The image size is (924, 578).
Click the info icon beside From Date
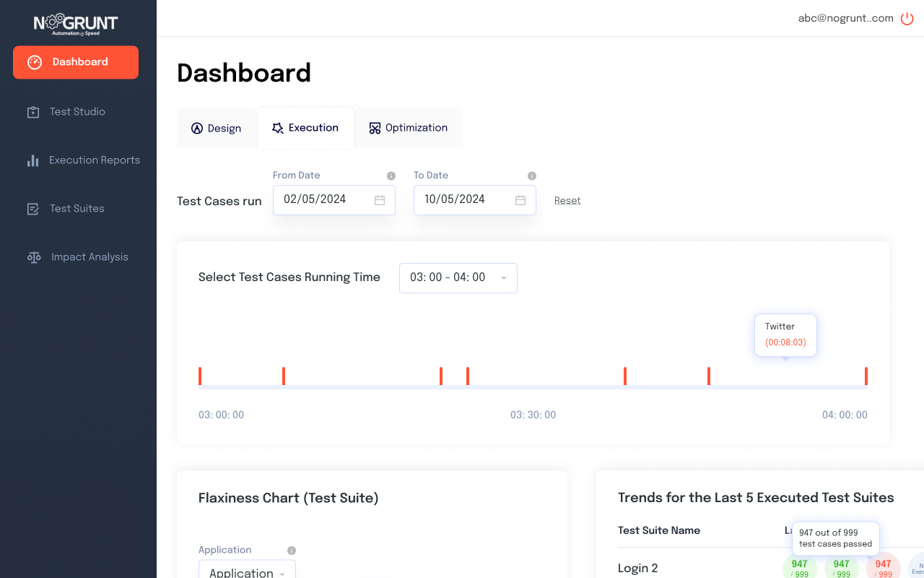391,175
